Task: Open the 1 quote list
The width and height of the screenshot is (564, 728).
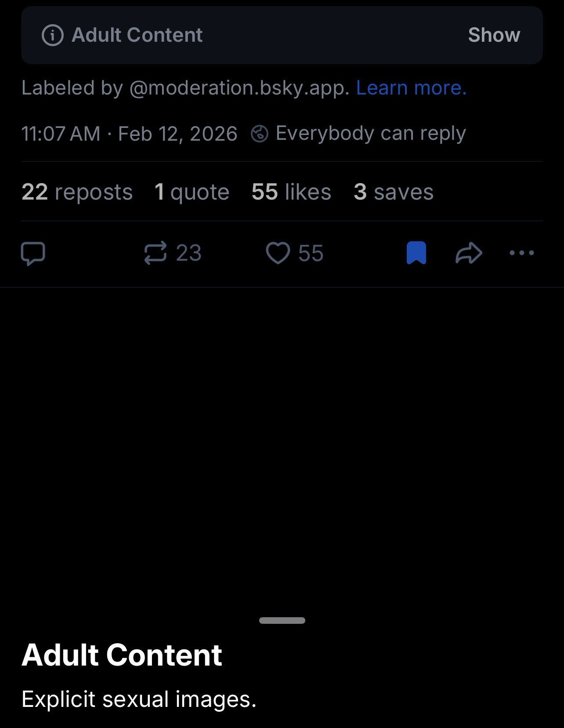Action: [192, 192]
